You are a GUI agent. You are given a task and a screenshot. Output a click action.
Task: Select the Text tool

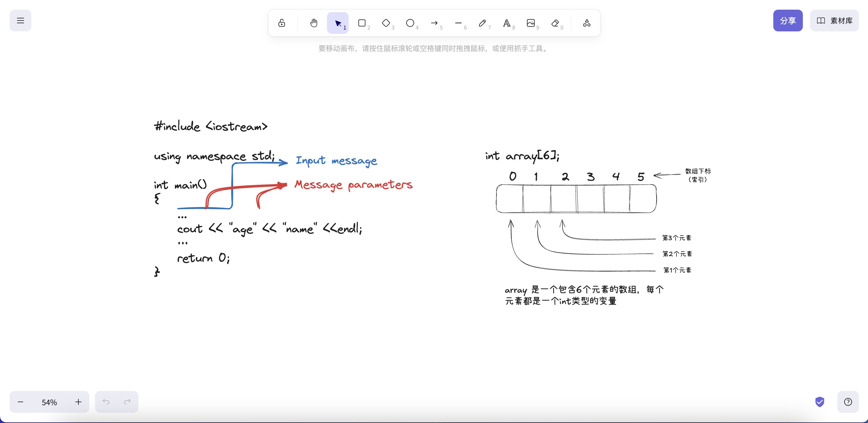point(506,23)
